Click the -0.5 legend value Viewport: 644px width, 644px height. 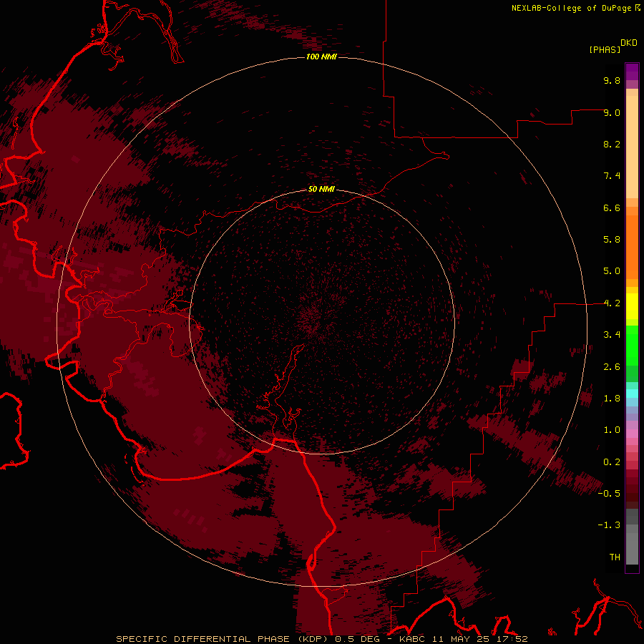pyautogui.click(x=609, y=494)
